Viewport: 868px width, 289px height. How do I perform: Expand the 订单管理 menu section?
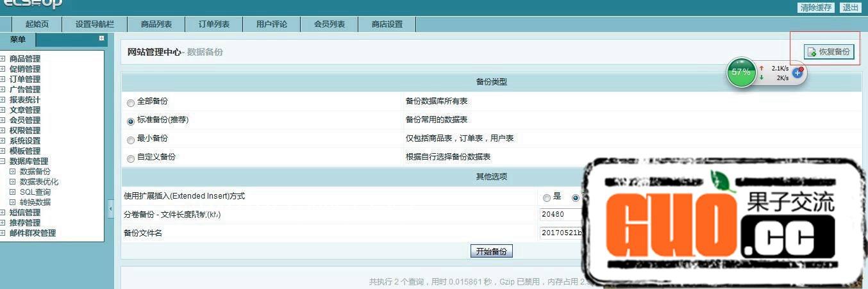[3, 79]
